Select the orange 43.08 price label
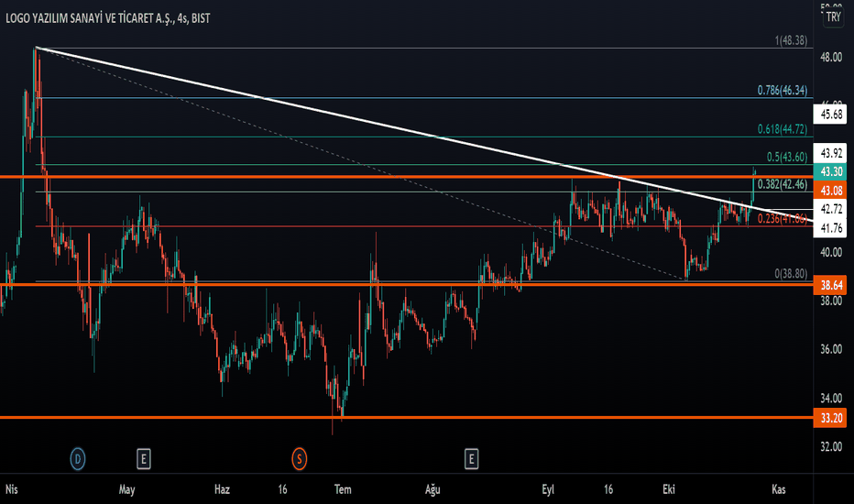 point(830,191)
